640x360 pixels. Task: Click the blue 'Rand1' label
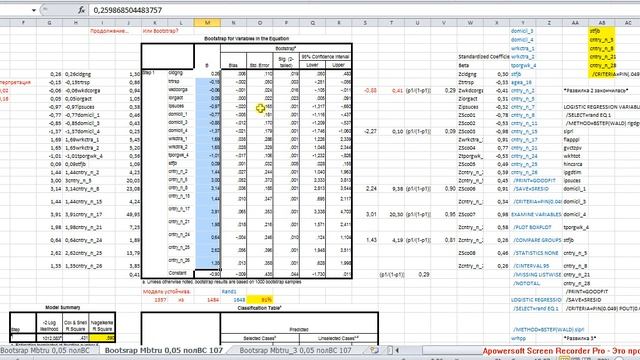(229, 291)
